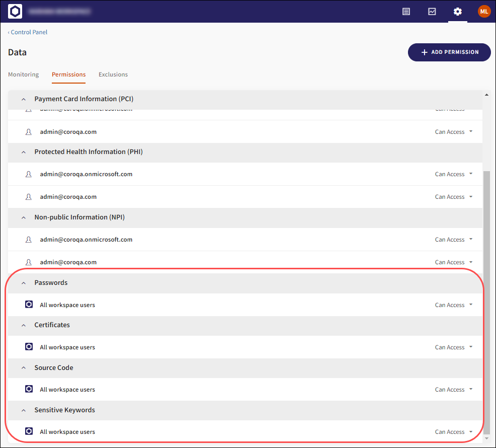Open the settings gear icon in header
Screen dimensions: 496x448
(457, 11)
